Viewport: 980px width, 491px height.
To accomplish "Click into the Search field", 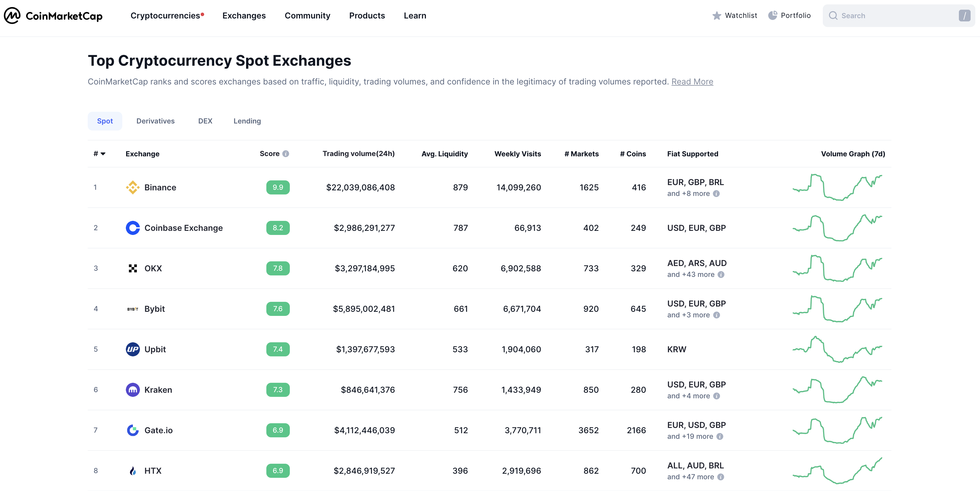I will (x=898, y=16).
